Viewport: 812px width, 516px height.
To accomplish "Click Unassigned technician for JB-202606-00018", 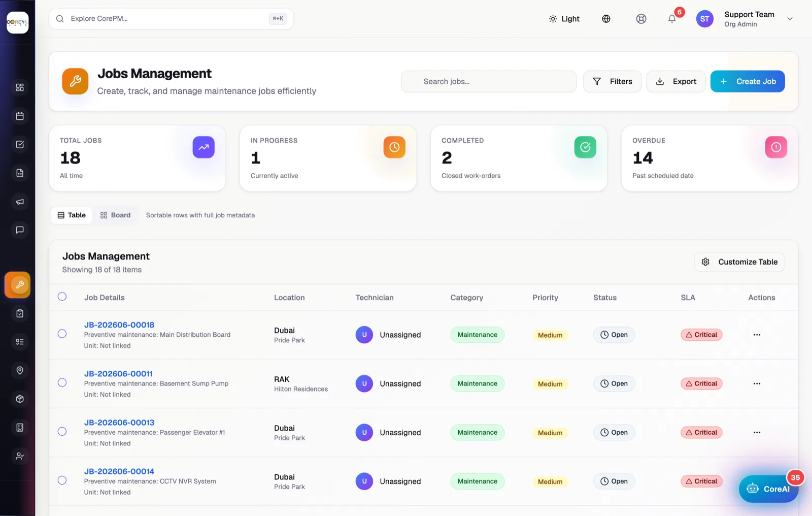I will pyautogui.click(x=388, y=335).
